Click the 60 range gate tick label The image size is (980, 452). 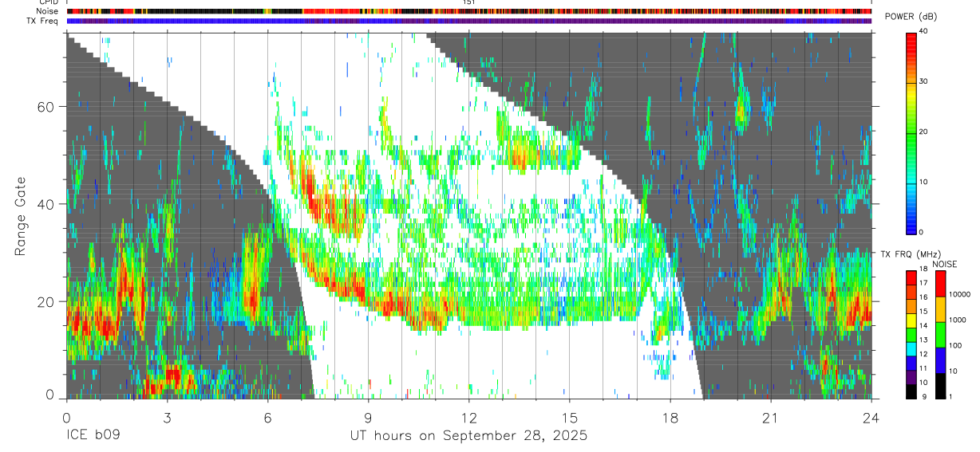46,107
